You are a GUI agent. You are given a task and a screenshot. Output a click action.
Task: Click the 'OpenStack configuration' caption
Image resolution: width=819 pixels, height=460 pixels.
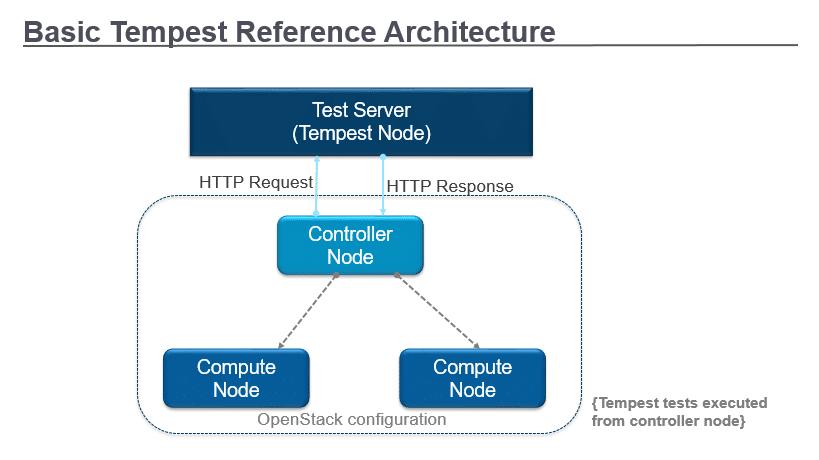click(352, 419)
